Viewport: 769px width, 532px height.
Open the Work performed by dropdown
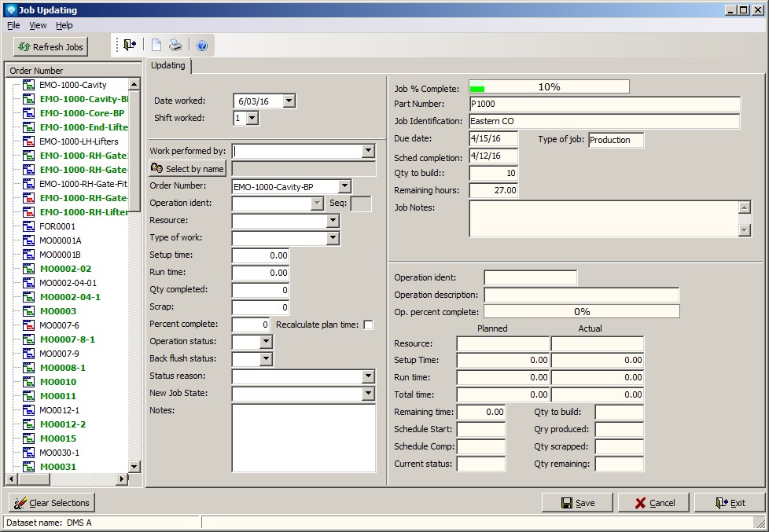(x=368, y=151)
